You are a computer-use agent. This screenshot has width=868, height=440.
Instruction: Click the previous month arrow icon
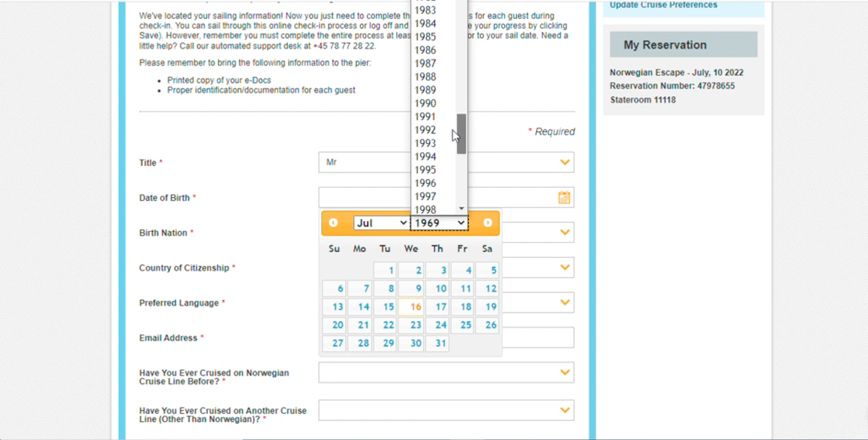click(333, 223)
